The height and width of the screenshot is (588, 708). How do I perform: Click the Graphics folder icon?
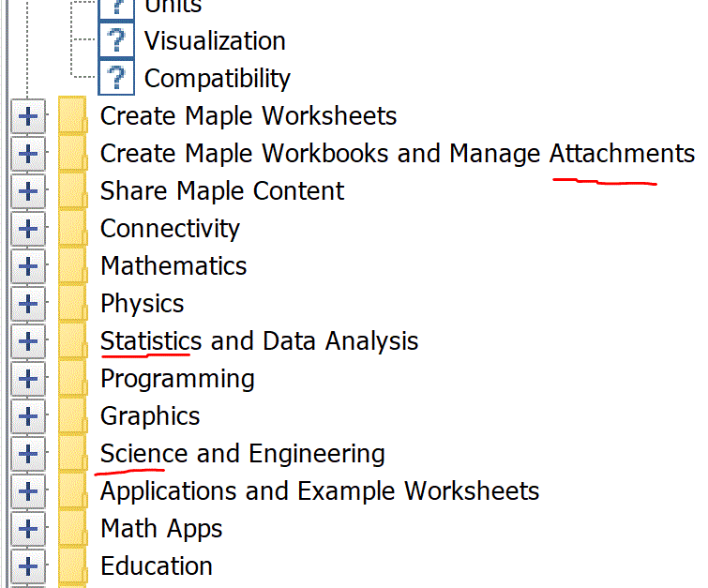tap(73, 415)
